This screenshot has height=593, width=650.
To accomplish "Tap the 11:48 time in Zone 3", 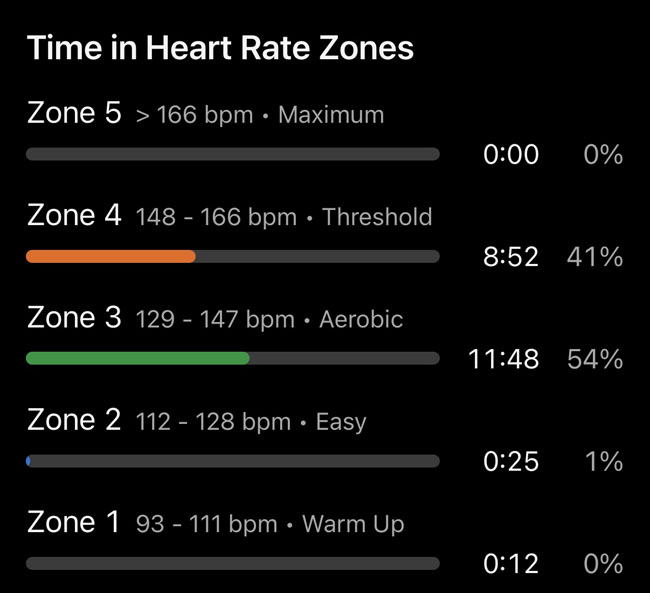I will pyautogui.click(x=503, y=359).
